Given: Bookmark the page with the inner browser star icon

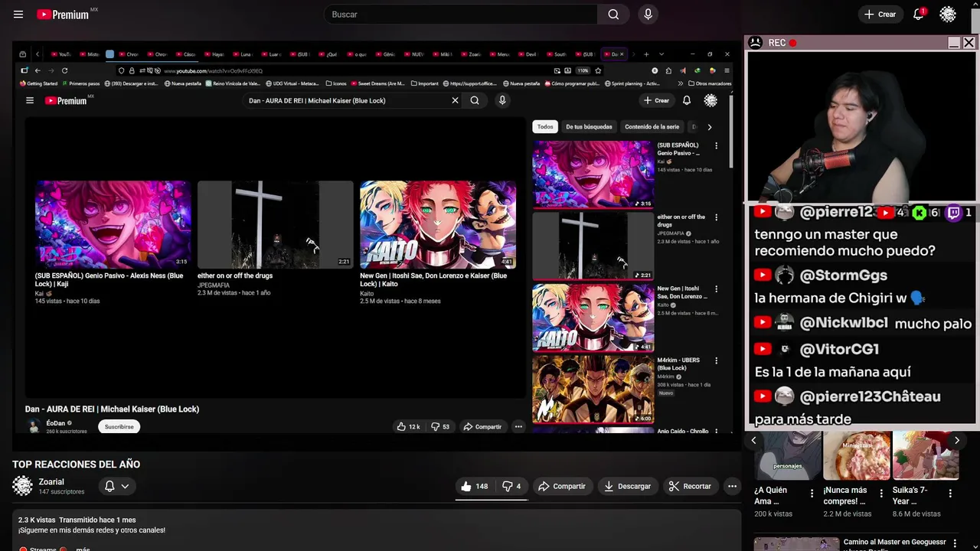Looking at the screenshot, I should (598, 70).
